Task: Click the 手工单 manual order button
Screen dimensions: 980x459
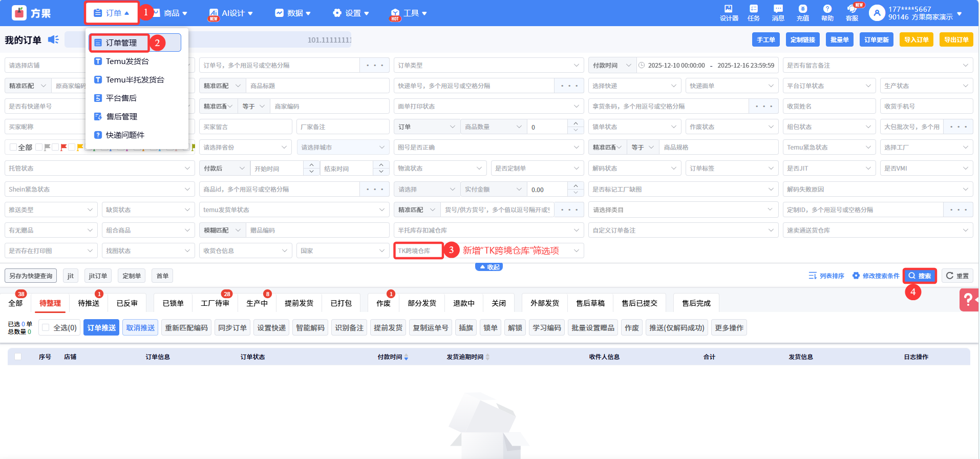Action: coord(766,39)
